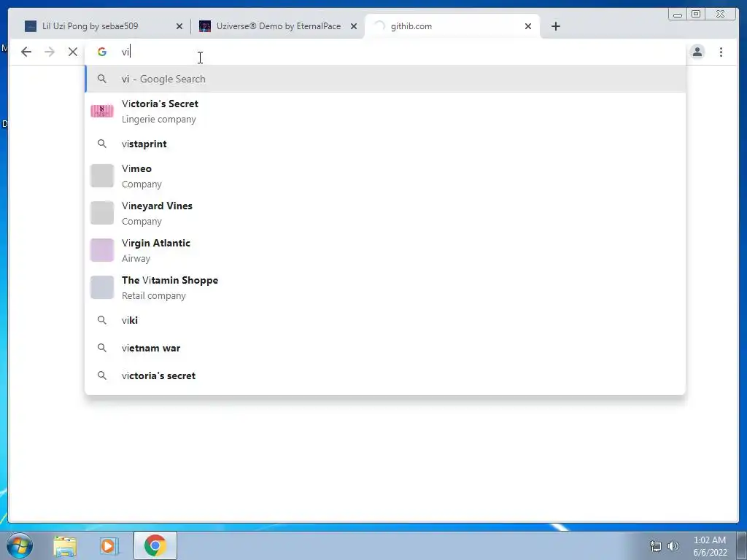Select the githib.com tab

click(x=452, y=26)
